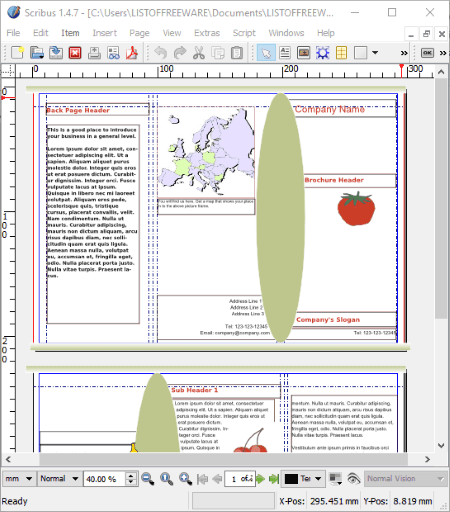Click the Company Name text frame
The image size is (450, 512).
(342, 108)
